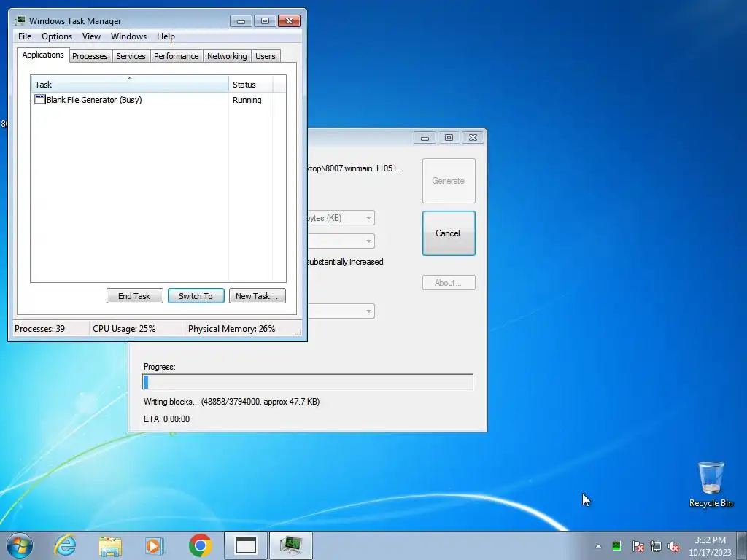Click 'Processes: 39' in status bar
This screenshot has width=747, height=560.
tap(39, 329)
